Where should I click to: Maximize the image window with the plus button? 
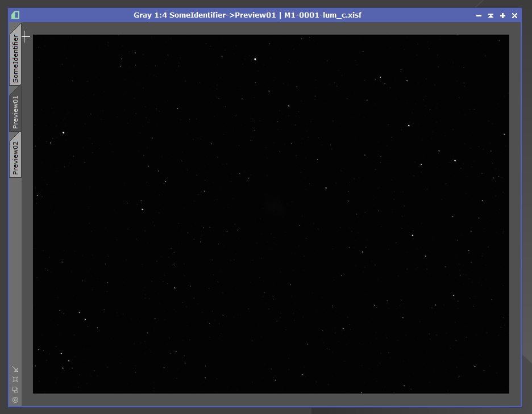click(502, 15)
